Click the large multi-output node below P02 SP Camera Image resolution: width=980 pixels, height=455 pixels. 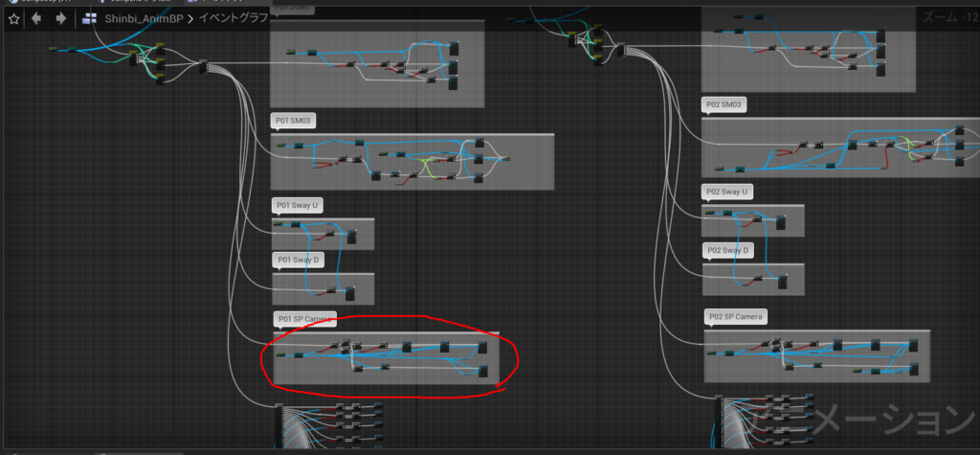pyautogui.click(x=719, y=421)
